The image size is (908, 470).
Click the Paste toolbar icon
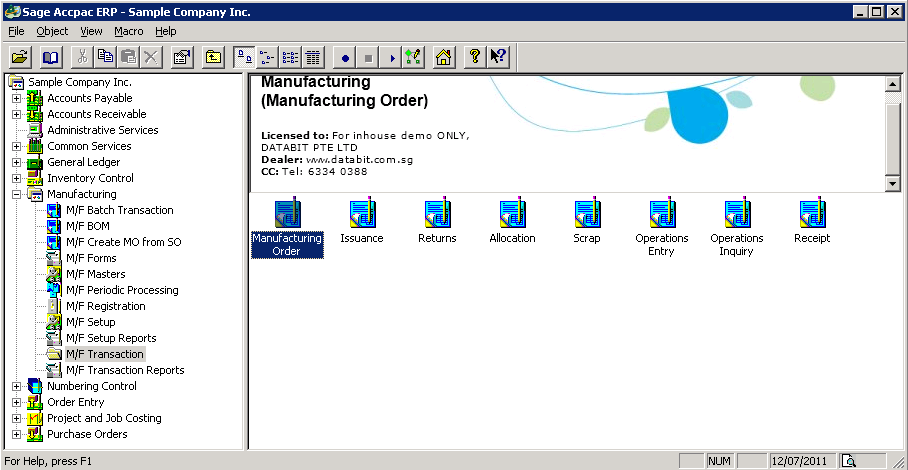[127, 57]
